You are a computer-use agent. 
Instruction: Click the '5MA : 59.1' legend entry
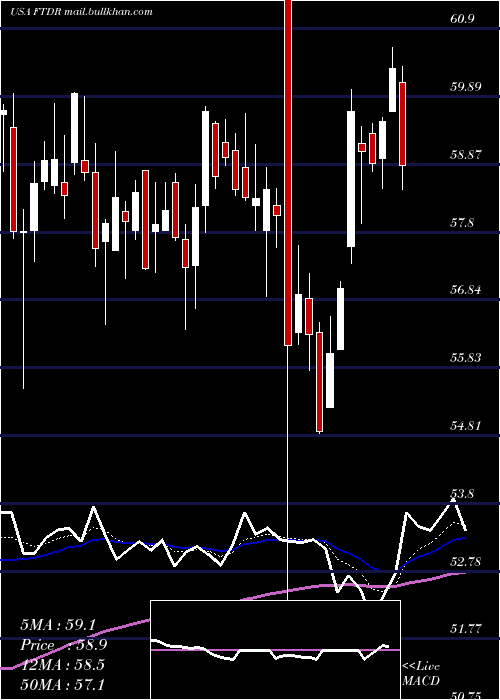(x=58, y=625)
